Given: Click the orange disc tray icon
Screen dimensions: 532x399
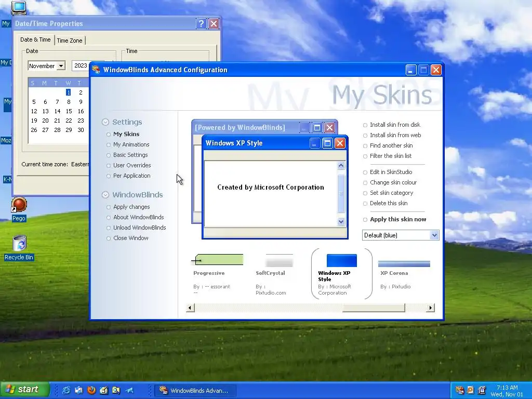Looking at the screenshot, I should [x=470, y=390].
